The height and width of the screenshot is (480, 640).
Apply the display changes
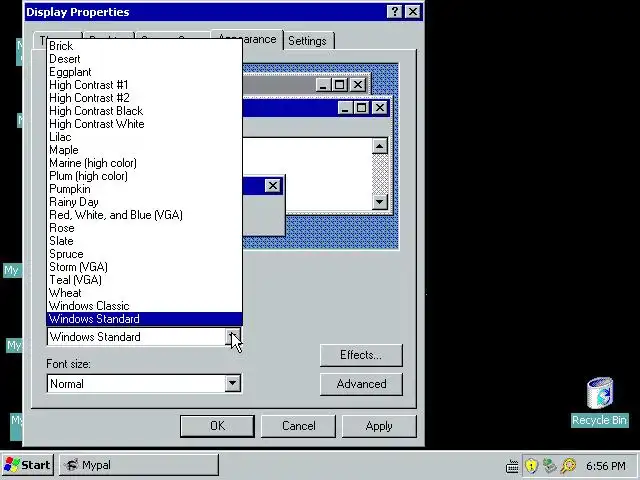pyautogui.click(x=379, y=426)
